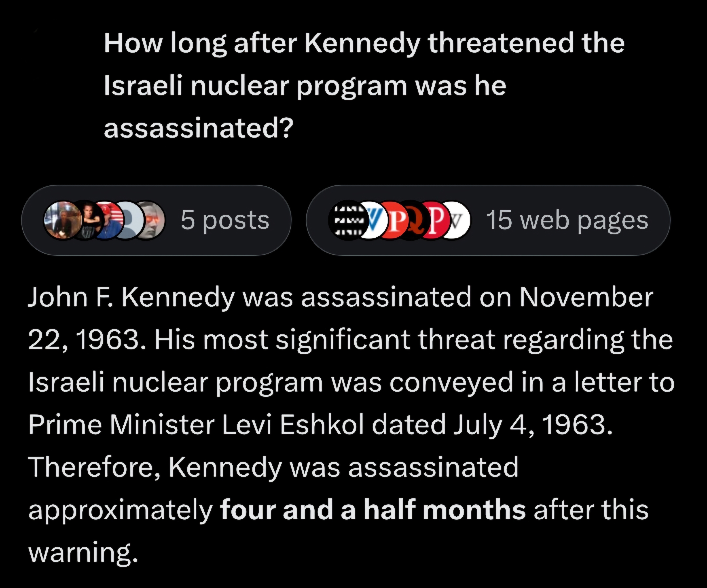Click the '5 posts' text label
This screenshot has width=707, height=588.
[225, 220]
